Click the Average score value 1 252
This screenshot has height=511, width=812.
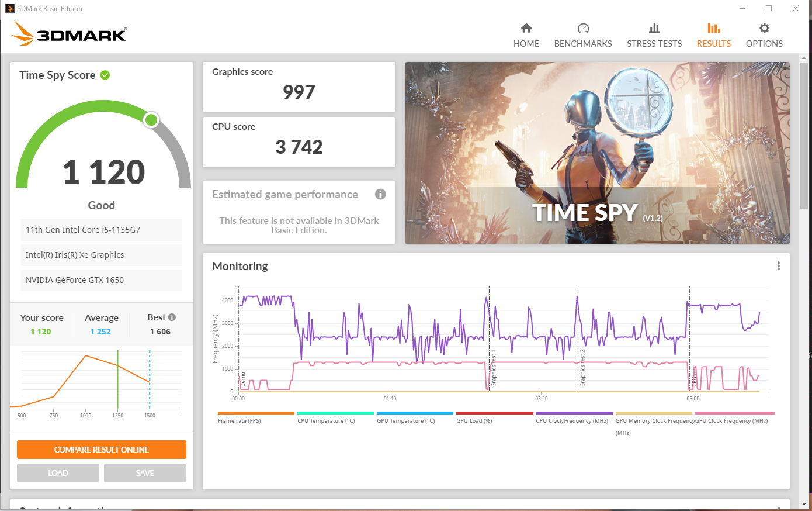click(100, 332)
